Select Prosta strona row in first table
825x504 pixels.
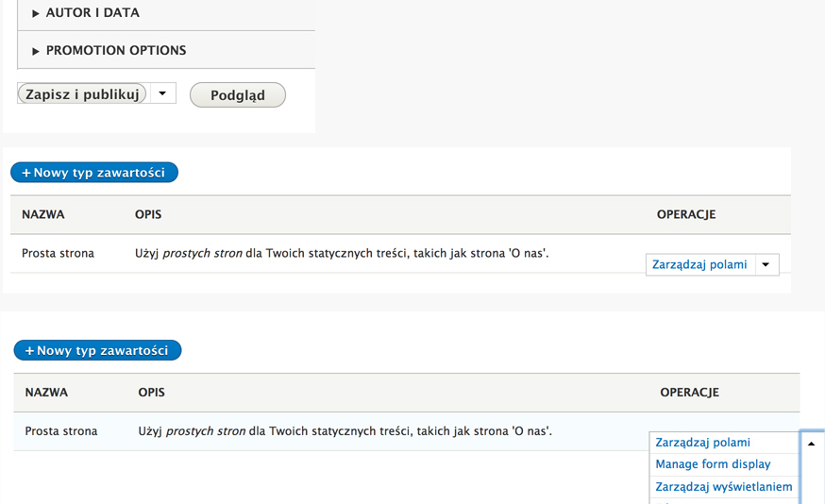58,254
